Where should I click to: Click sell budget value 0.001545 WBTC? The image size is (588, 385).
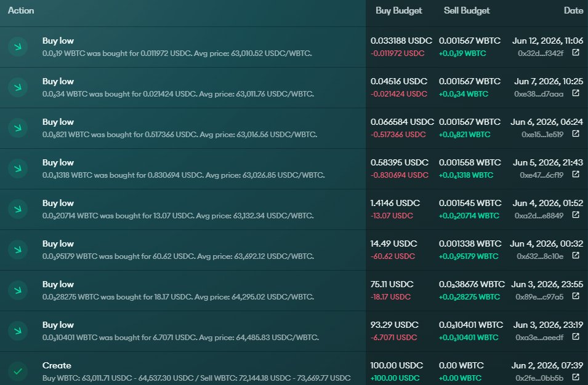470,203
